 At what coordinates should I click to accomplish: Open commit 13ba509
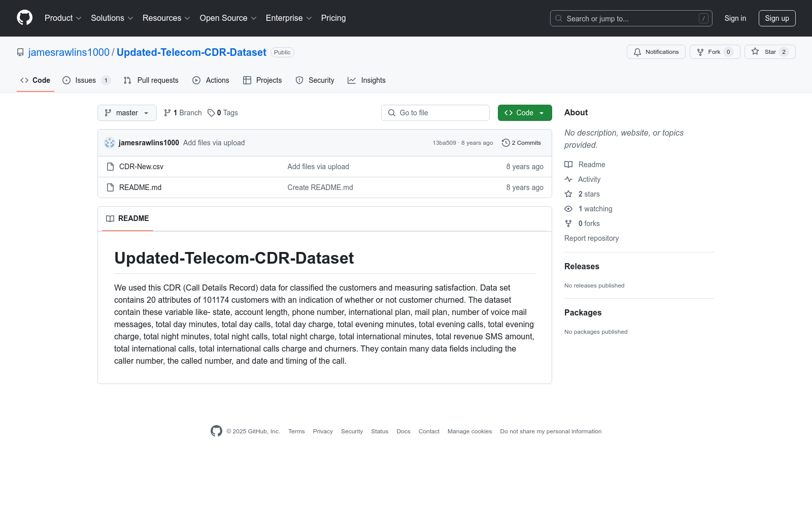coord(444,143)
